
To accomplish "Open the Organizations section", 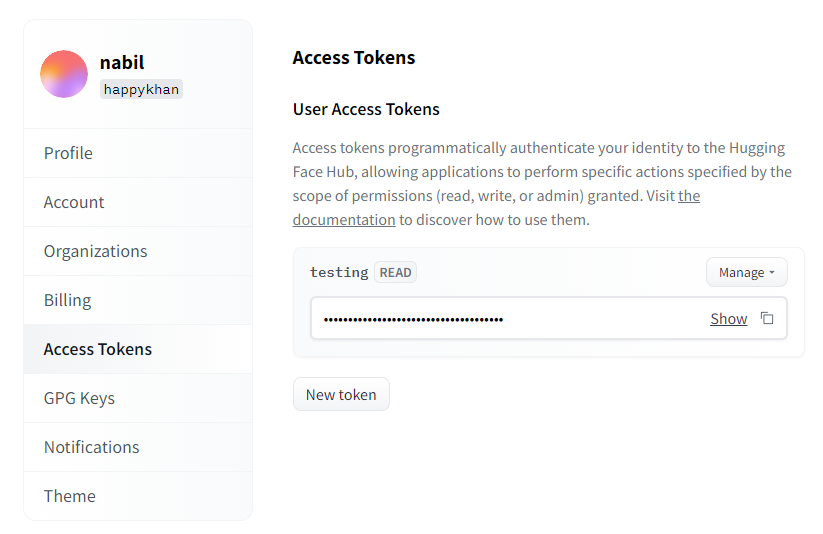I will [x=95, y=251].
